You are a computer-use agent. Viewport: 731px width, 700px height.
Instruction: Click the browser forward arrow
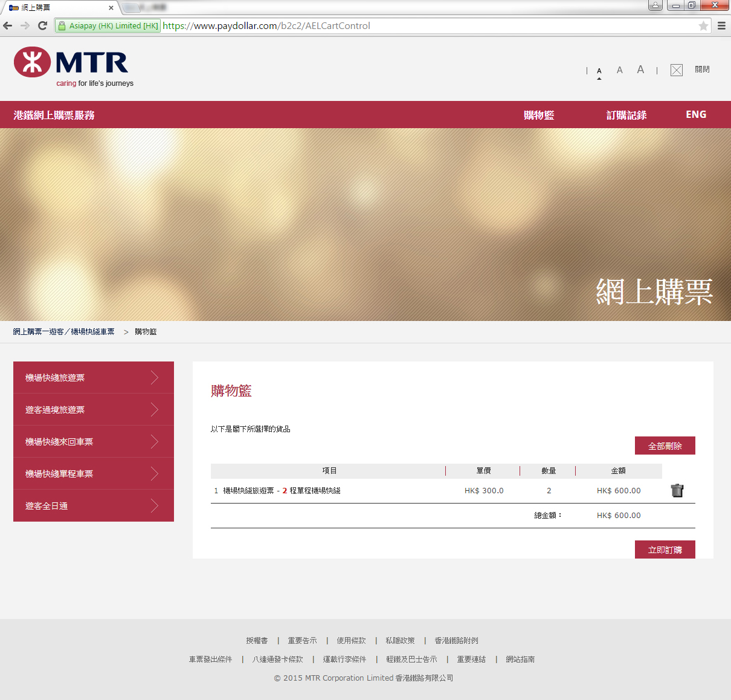(x=25, y=25)
